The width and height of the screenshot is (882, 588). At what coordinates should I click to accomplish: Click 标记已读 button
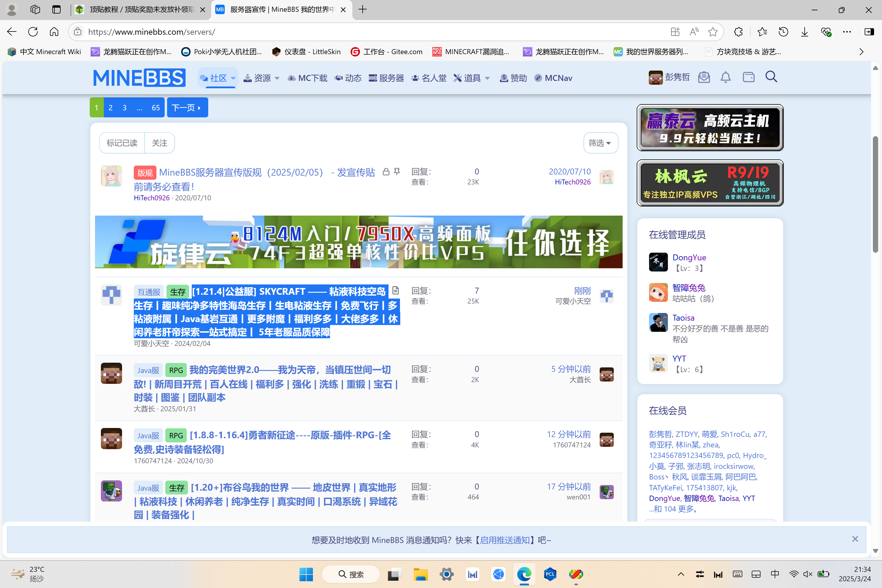point(122,143)
